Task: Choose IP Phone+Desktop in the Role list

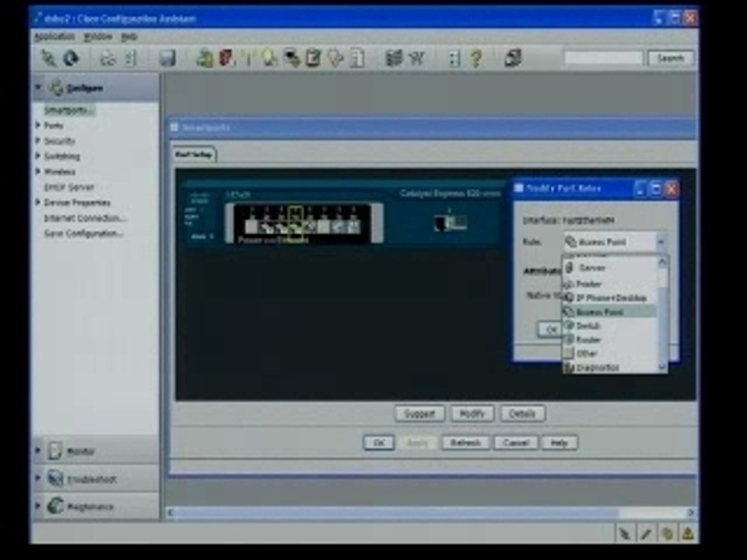Action: point(610,298)
